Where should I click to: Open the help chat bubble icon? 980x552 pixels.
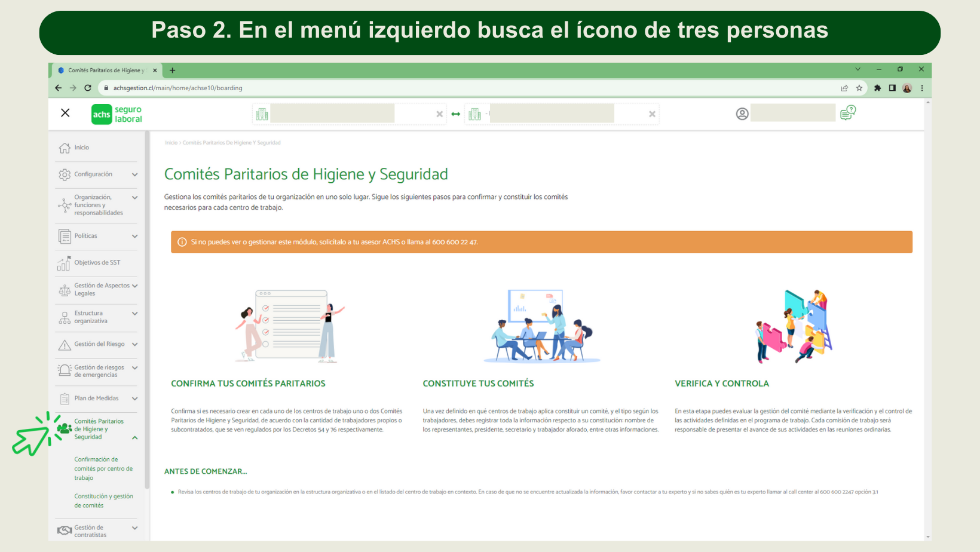tap(848, 112)
